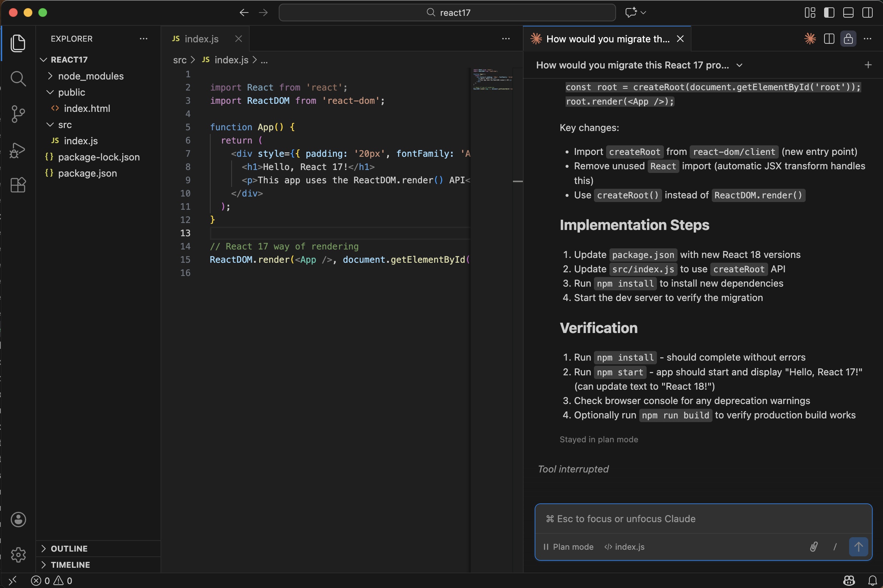The width and height of the screenshot is (883, 588).
Task: Click the GitHub Copilot icon in the status bar
Action: coord(849,580)
